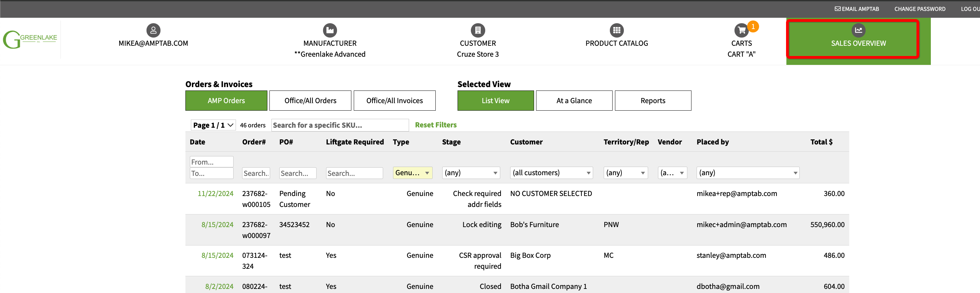Screen dimensions: 980x293
Task: Open Bob's Furniture order date 8/15/2024
Action: (x=217, y=224)
